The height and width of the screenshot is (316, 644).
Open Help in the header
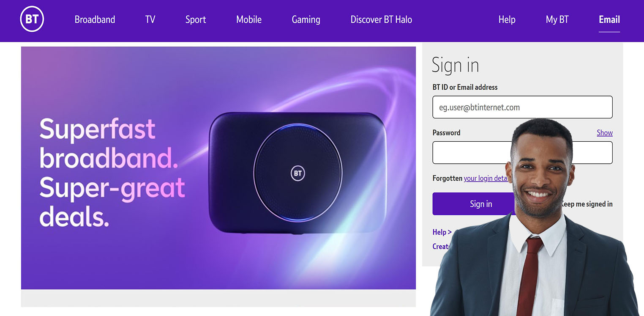(507, 19)
